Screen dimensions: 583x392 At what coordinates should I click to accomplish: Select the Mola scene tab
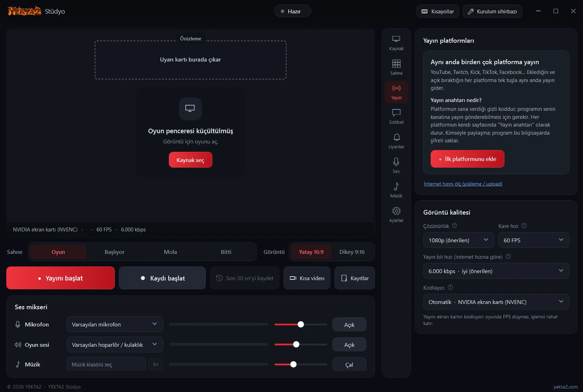pos(170,252)
